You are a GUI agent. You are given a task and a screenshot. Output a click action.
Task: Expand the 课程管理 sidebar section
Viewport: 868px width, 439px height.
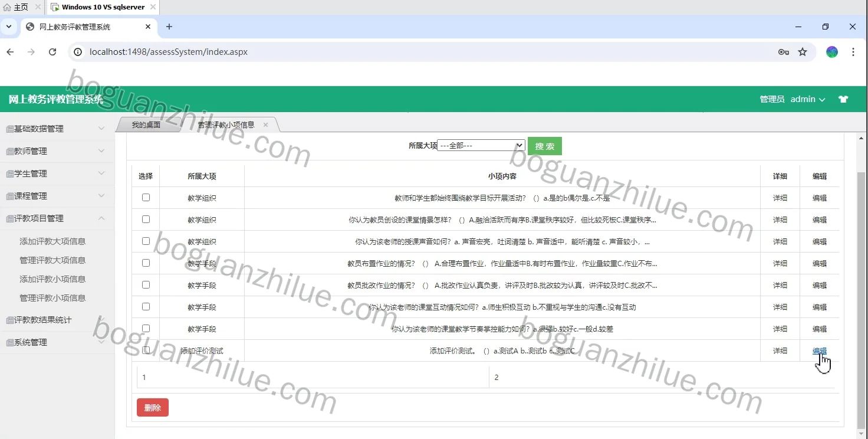[57, 196]
